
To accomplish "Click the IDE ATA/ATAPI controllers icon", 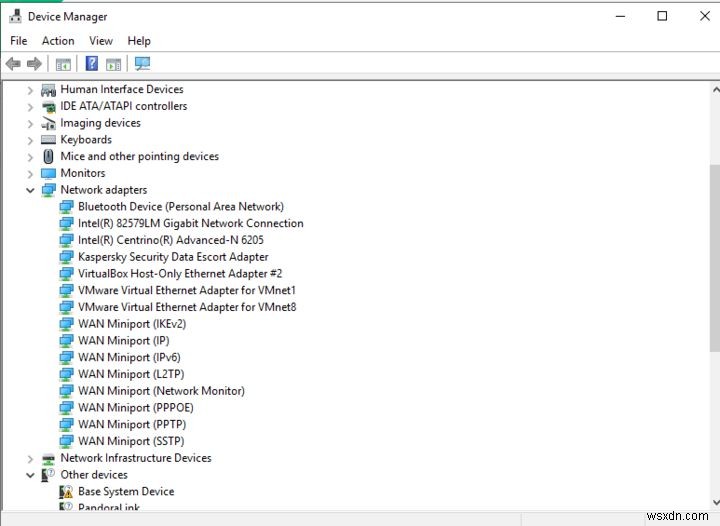I will point(48,106).
